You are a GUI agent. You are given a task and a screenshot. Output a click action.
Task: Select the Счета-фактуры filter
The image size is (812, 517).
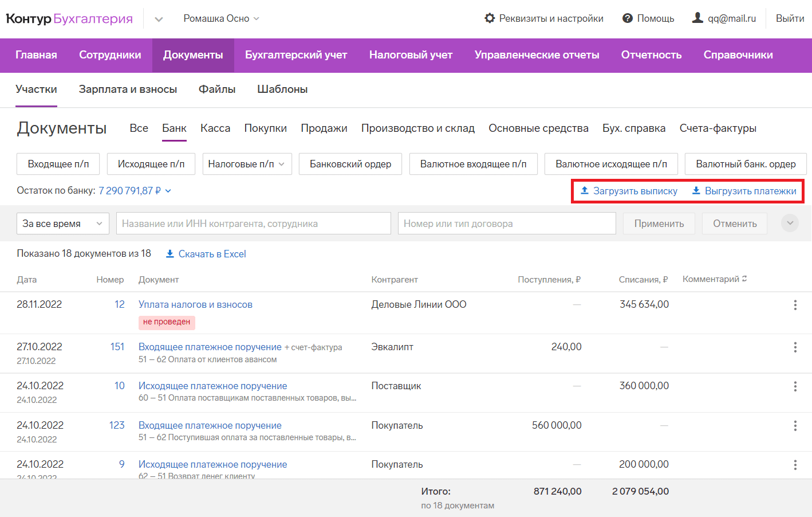point(718,128)
